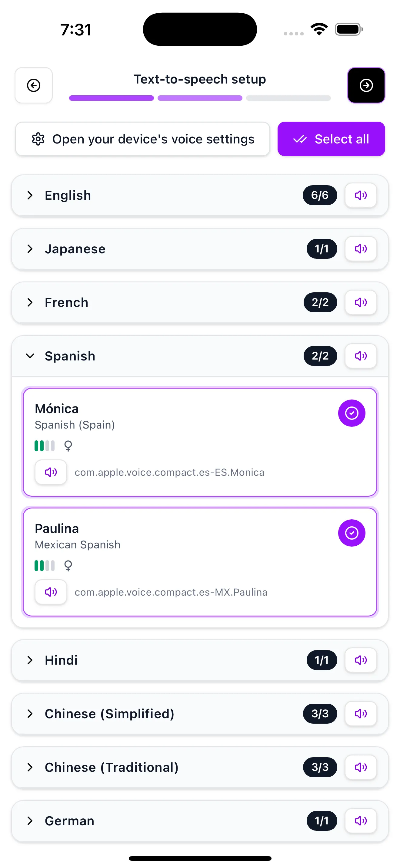Viewport: 400px width, 868px height.
Task: Toggle the Spanish group speaker button
Action: 361,356
